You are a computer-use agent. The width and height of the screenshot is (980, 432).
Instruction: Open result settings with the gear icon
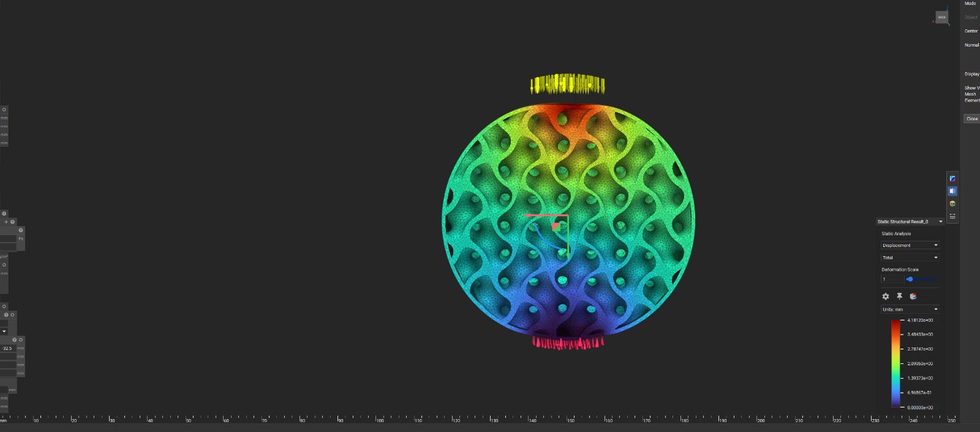point(886,297)
